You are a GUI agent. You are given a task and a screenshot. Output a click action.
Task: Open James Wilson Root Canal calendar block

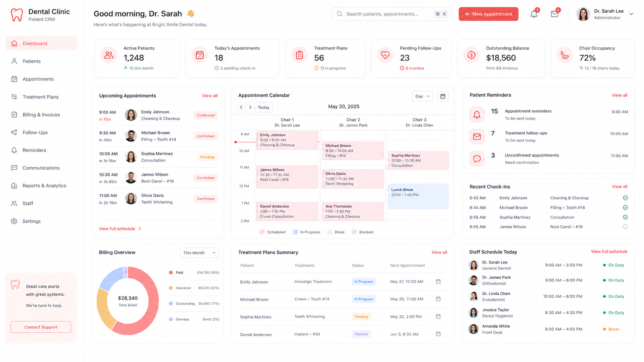[287, 177]
